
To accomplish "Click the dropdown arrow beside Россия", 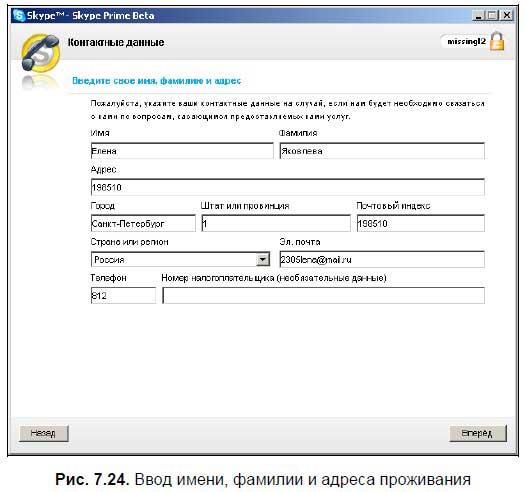I will pos(263,260).
